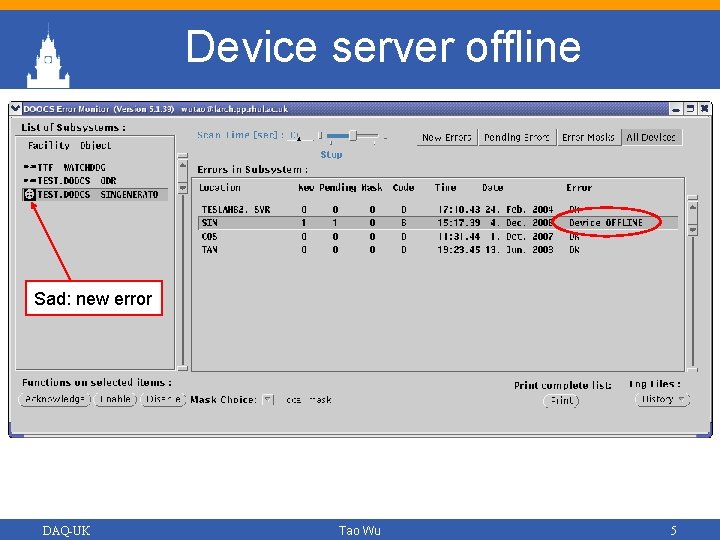Screen dimensions: 720x540
Task: Click the Stop scan button
Action: 331,155
